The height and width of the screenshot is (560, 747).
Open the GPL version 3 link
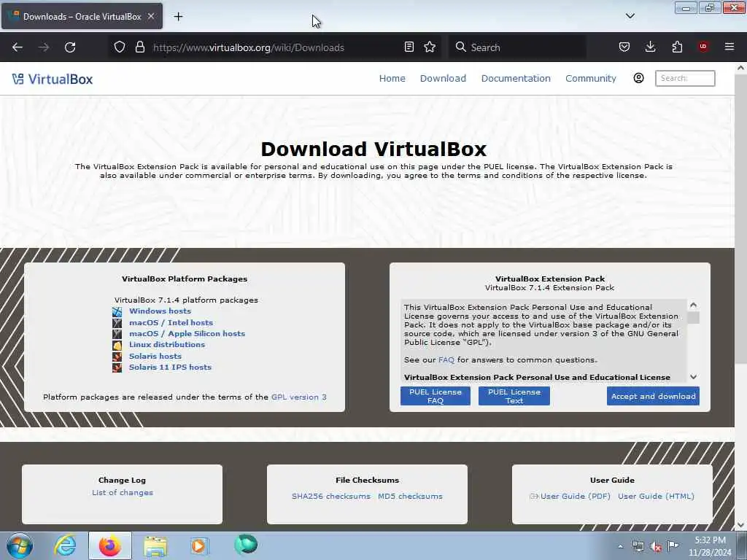[298, 397]
